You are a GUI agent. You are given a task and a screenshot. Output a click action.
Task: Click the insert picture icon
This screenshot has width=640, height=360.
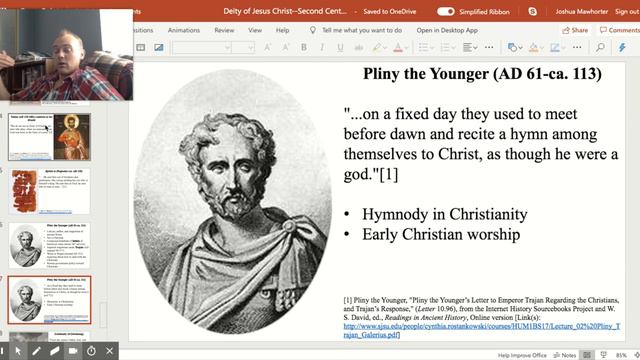(x=159, y=48)
